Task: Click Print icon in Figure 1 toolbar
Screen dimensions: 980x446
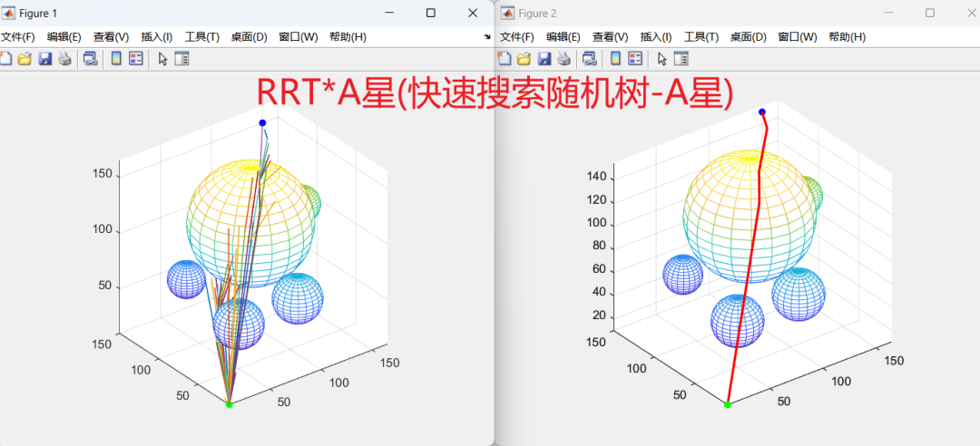Action: pos(64,59)
